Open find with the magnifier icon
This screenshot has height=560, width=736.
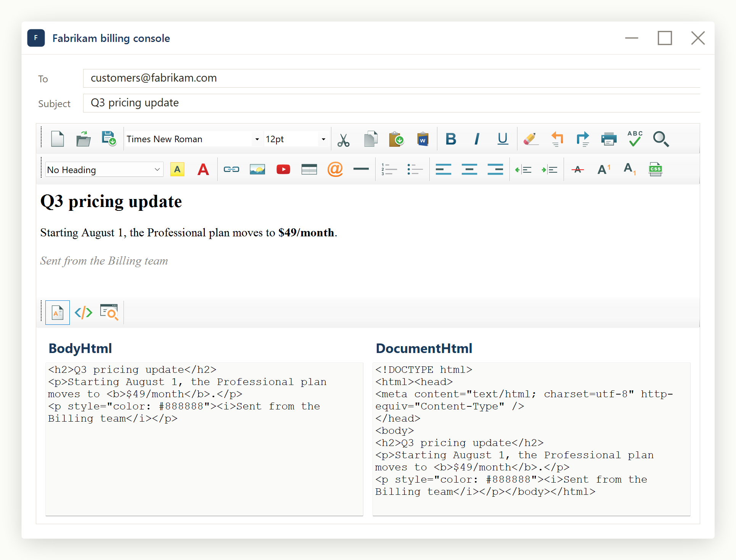[x=661, y=139]
